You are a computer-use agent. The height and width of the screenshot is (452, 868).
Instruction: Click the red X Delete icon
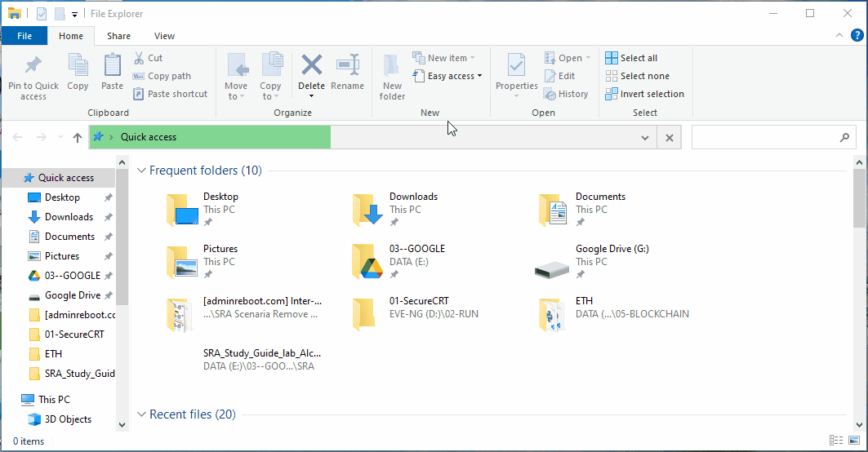point(312,64)
